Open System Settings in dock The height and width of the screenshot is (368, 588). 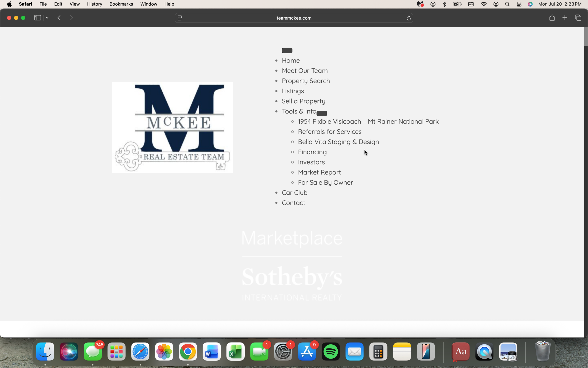pos(283,351)
